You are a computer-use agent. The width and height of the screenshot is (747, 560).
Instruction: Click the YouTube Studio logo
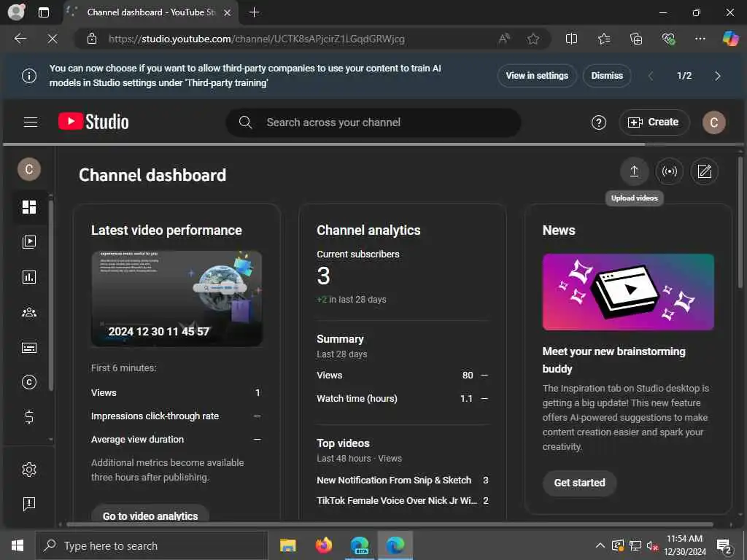click(93, 122)
